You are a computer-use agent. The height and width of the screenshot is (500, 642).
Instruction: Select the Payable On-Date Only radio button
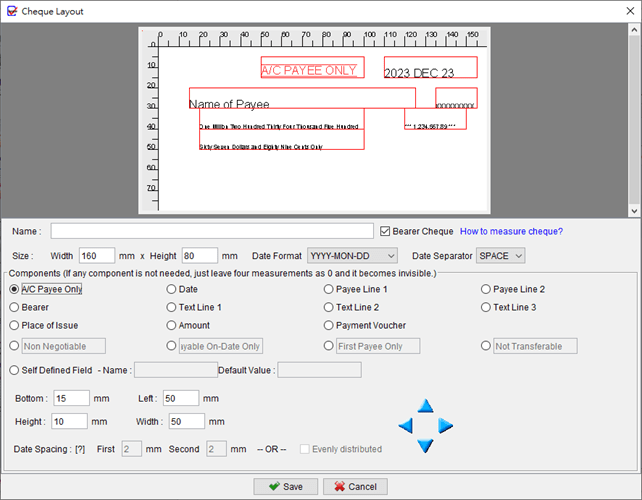[x=171, y=346]
